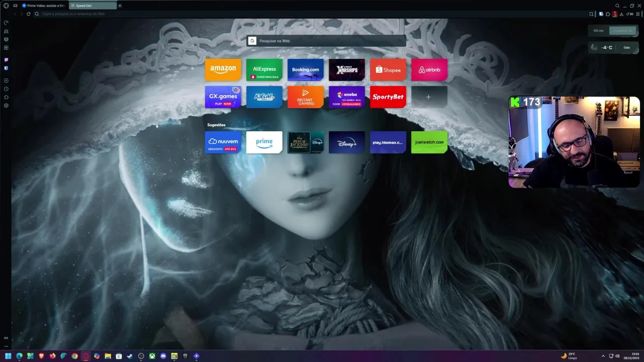Open the AliExpress speed dial tile
Image resolution: width=644 pixels, height=362 pixels.
(x=264, y=70)
